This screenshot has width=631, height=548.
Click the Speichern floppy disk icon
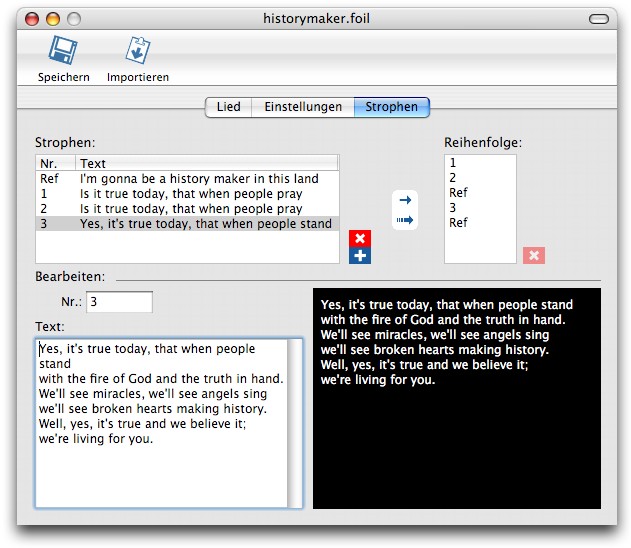point(63,51)
